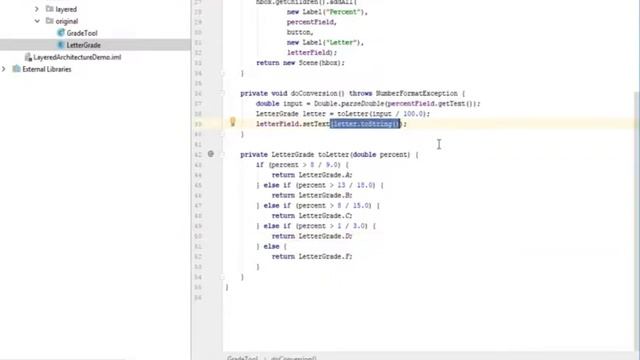Click 'return LetterGrade.F' statement
Image resolution: width=640 pixels, height=360 pixels.
312,257
